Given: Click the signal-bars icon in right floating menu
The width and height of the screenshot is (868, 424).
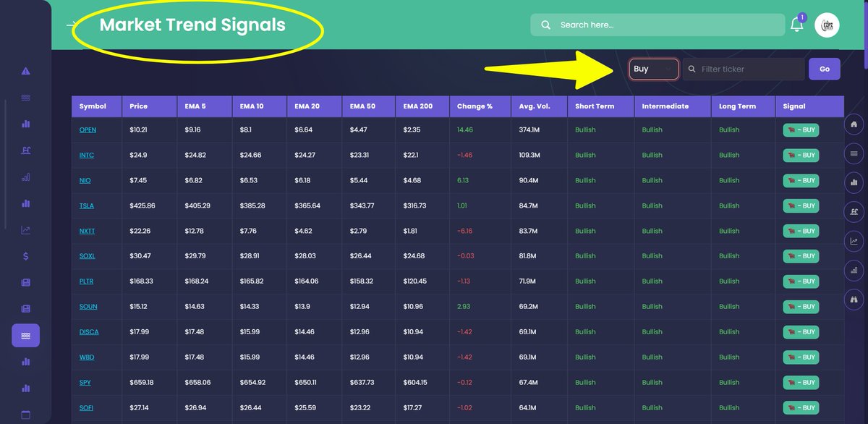Looking at the screenshot, I should (x=854, y=270).
